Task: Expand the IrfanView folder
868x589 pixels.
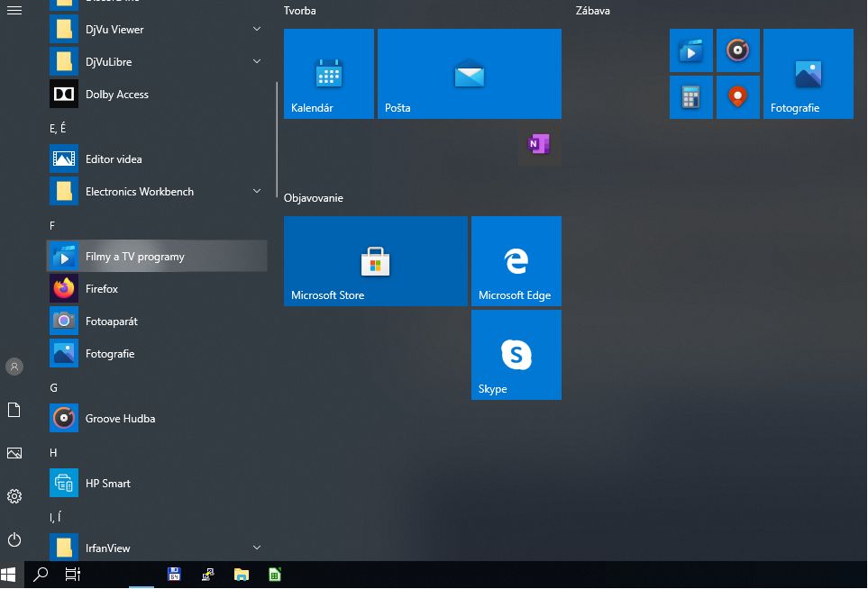Action: click(257, 548)
